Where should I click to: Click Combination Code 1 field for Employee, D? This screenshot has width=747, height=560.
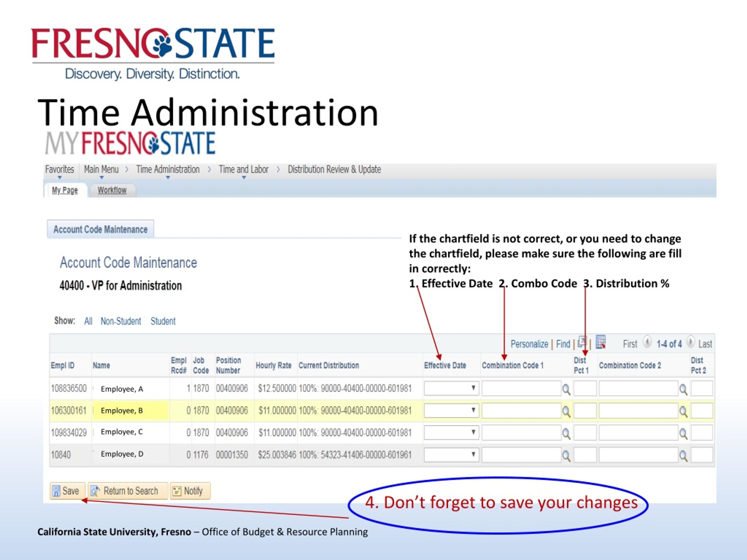(521, 455)
